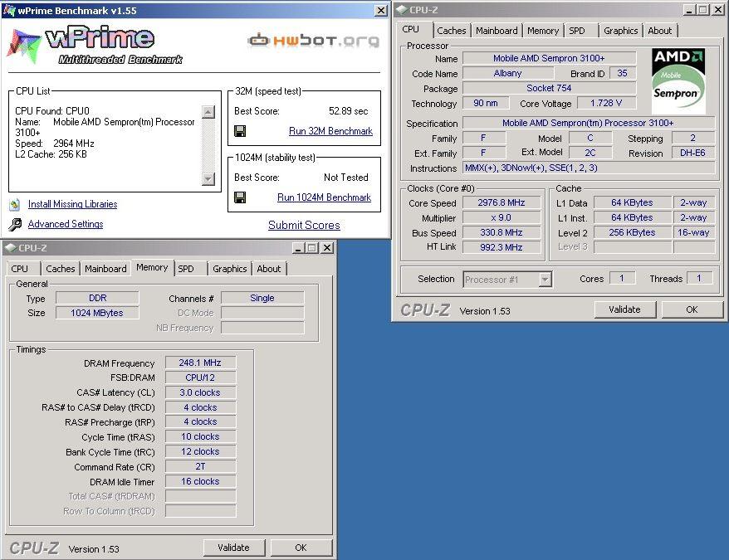Click the DRAM Frequency value 248.1 MHz
The height and width of the screenshot is (560, 729).
point(200,363)
